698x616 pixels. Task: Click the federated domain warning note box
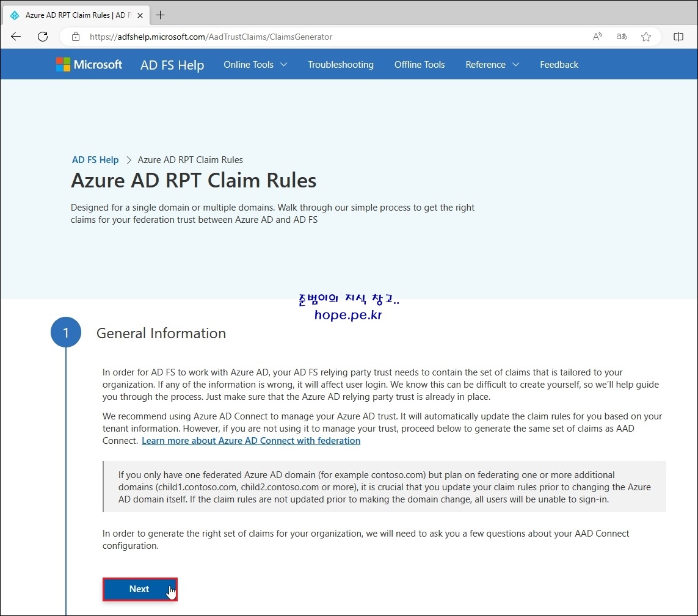click(x=384, y=487)
